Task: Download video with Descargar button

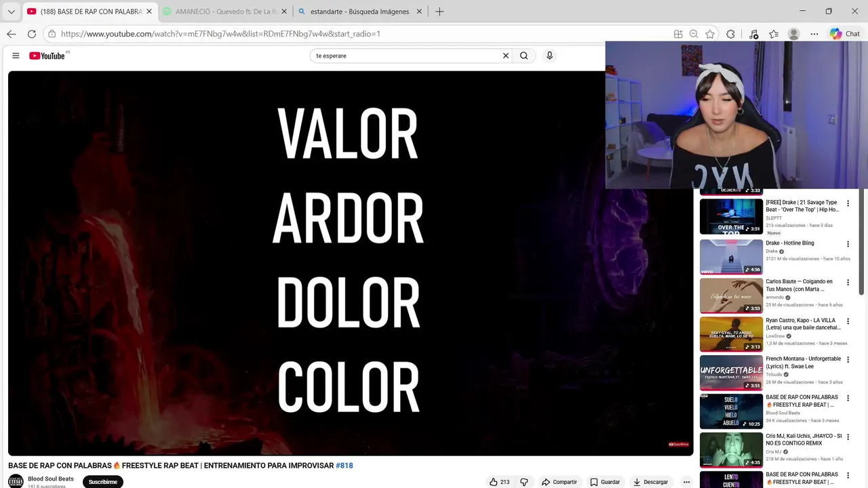Action: coord(651,482)
